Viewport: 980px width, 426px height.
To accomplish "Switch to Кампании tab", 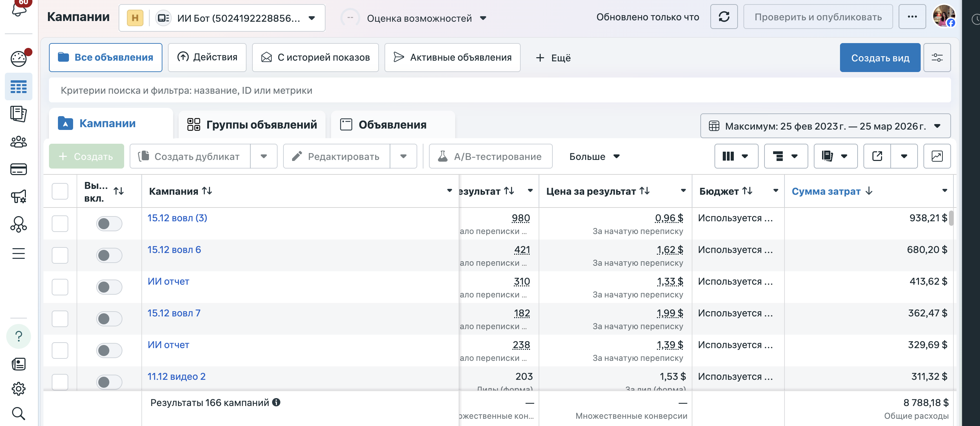I will pyautogui.click(x=111, y=124).
